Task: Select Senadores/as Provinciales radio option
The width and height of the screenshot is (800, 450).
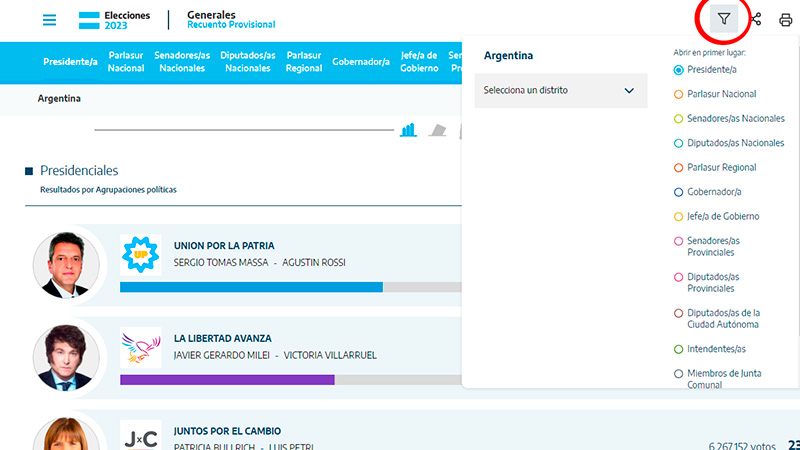Action: 679,241
